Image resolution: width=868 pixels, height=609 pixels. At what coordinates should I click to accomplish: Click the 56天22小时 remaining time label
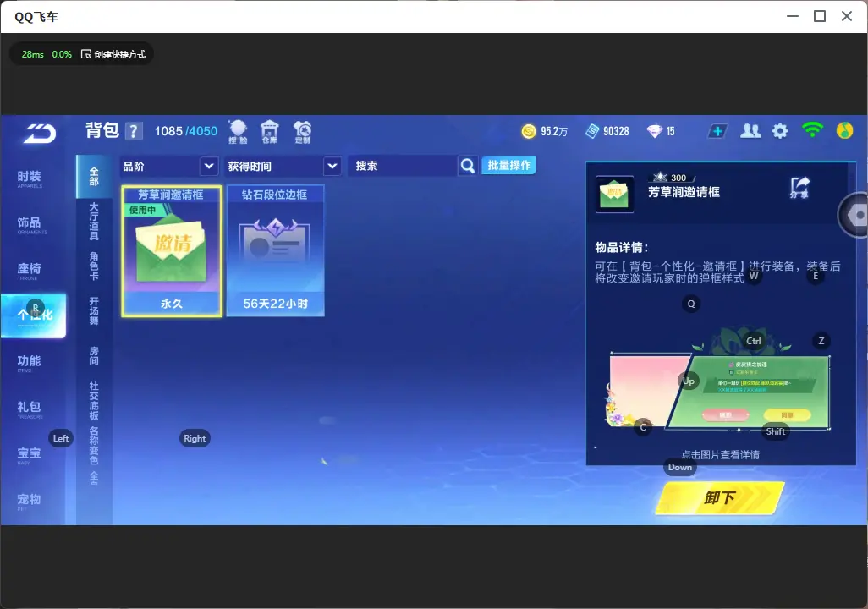[275, 304]
